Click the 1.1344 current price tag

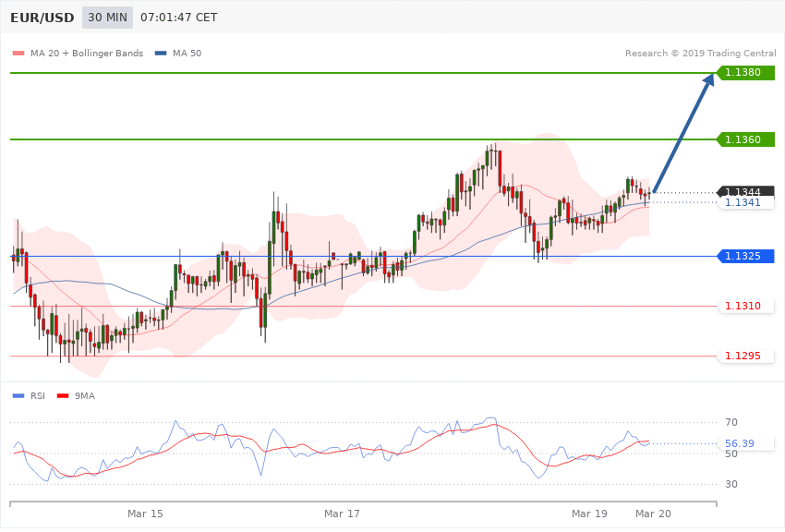[x=746, y=192]
